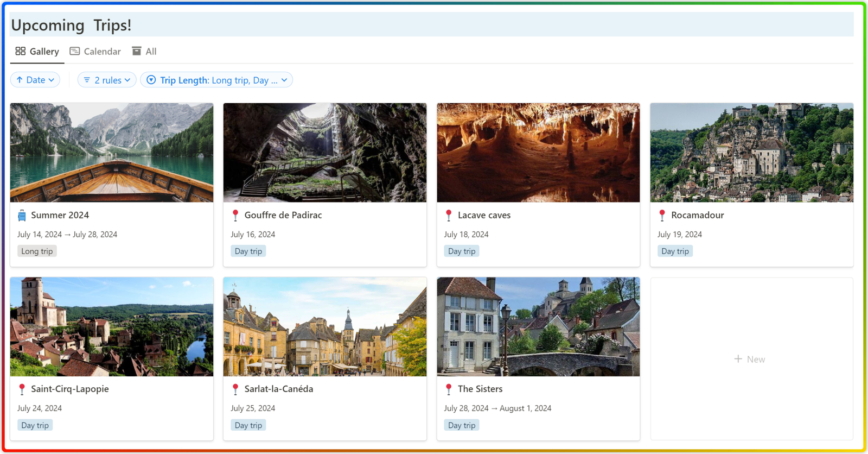Switch to the Calendar view tab

point(95,52)
